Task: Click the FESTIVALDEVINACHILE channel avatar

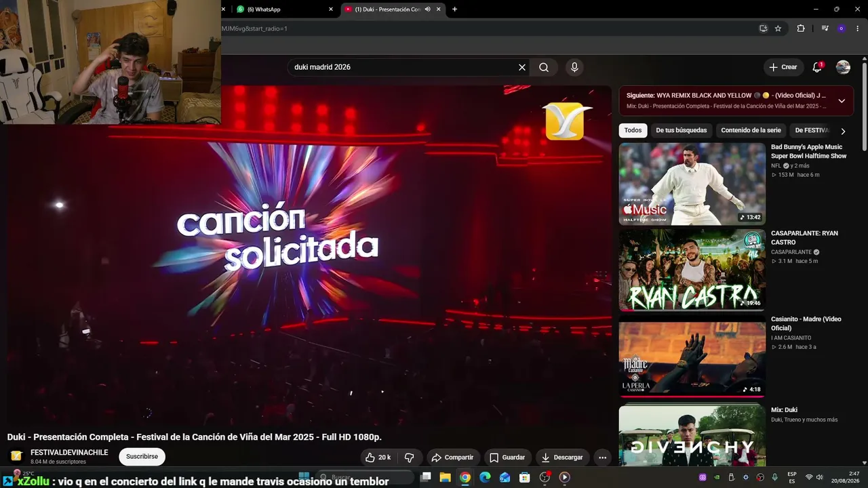Action: tap(16, 456)
